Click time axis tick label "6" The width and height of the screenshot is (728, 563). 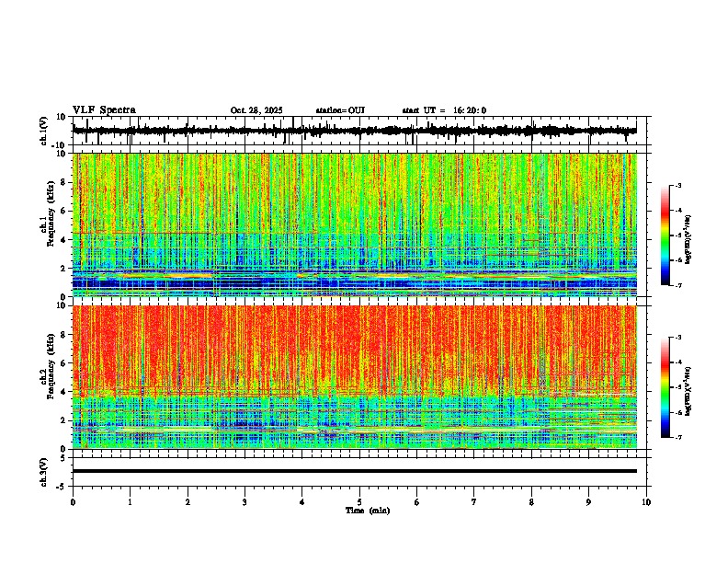coord(417,502)
